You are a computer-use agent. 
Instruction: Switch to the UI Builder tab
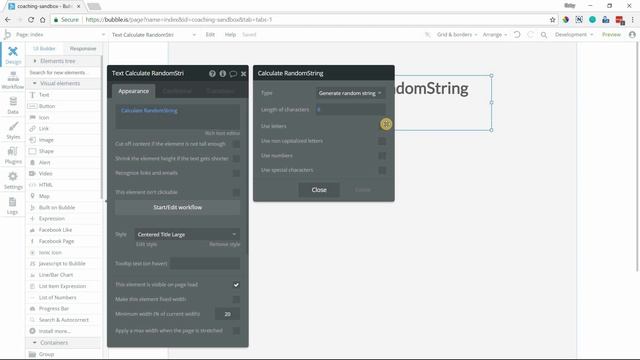tap(44, 49)
